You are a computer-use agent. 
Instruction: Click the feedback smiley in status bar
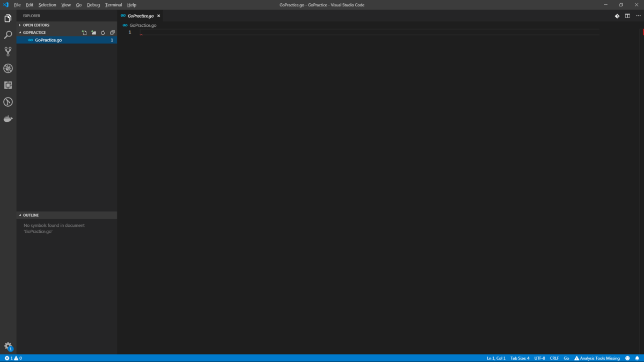tap(627, 358)
